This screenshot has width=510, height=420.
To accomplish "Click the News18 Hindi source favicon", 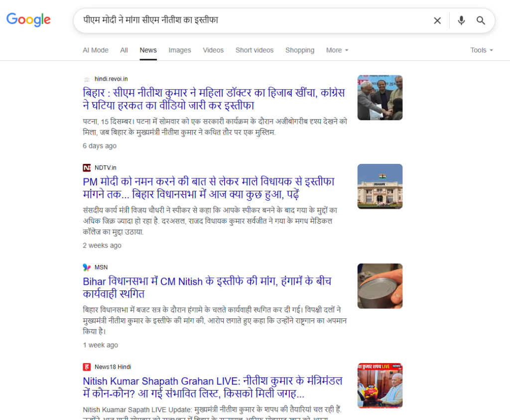I will click(x=87, y=367).
